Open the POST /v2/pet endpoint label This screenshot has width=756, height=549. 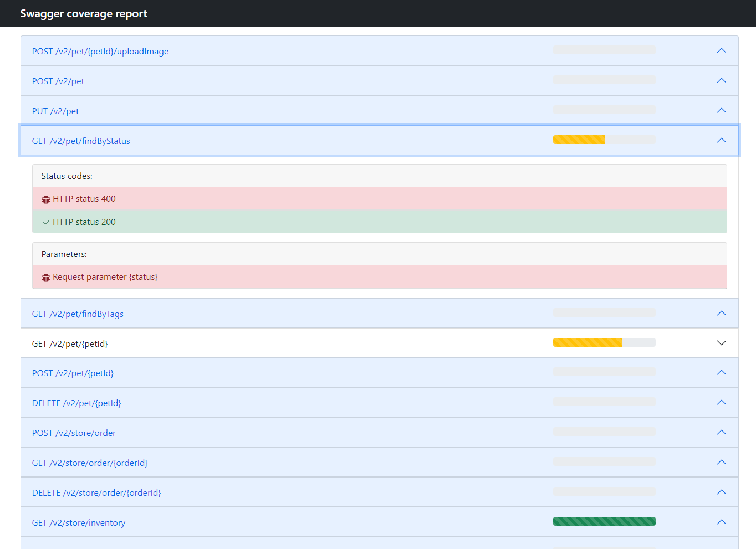58,81
